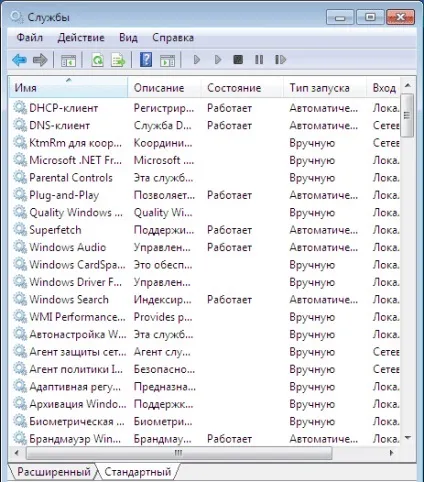Click the 'Работает' status of Superfetch

[x=229, y=230]
